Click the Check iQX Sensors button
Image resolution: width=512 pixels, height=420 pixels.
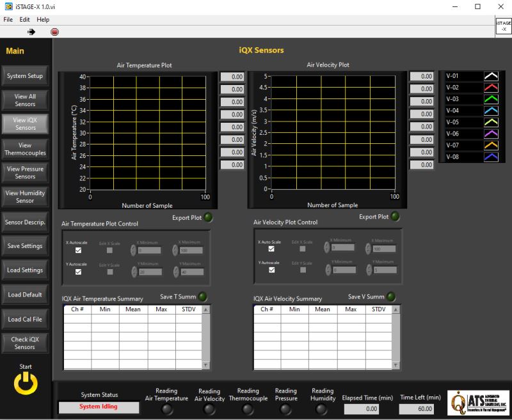25,343
